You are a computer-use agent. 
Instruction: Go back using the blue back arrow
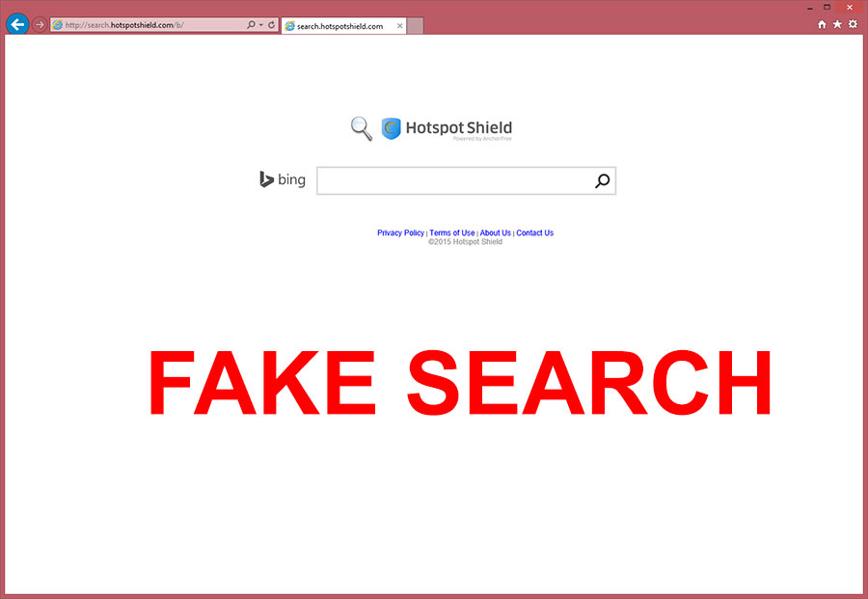point(17,24)
